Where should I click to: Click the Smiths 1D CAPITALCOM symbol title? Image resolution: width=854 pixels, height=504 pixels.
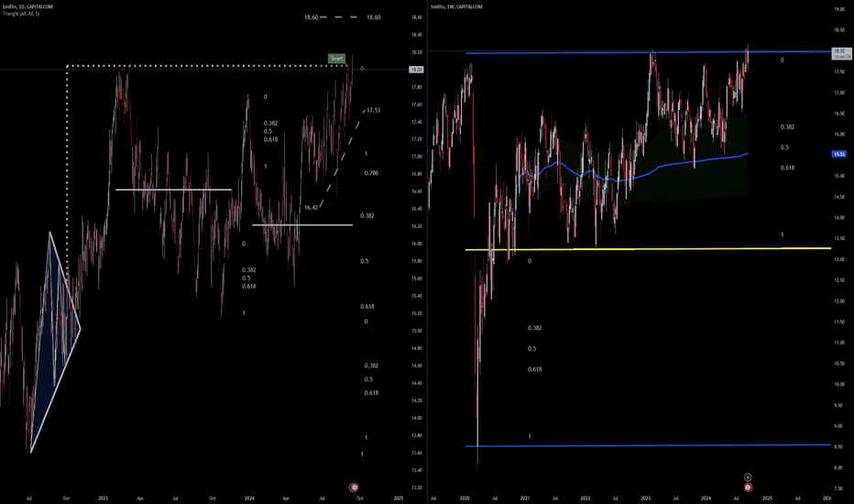pos(27,6)
